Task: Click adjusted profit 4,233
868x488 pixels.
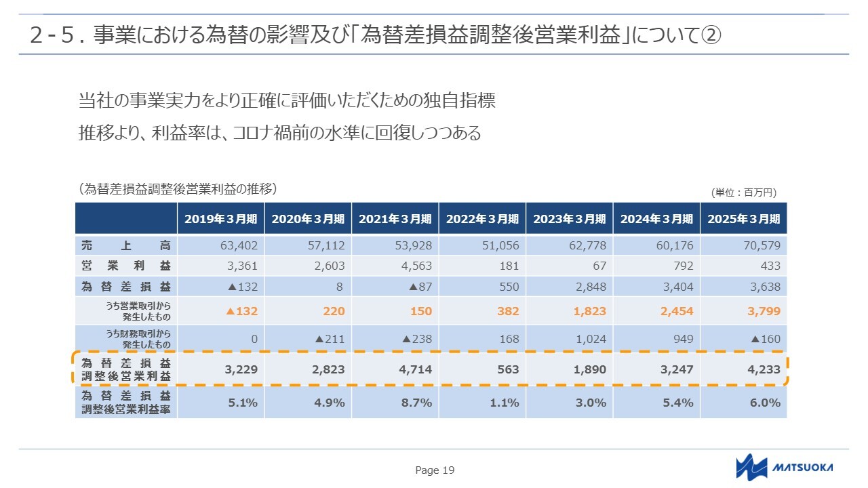Action: 764,369
